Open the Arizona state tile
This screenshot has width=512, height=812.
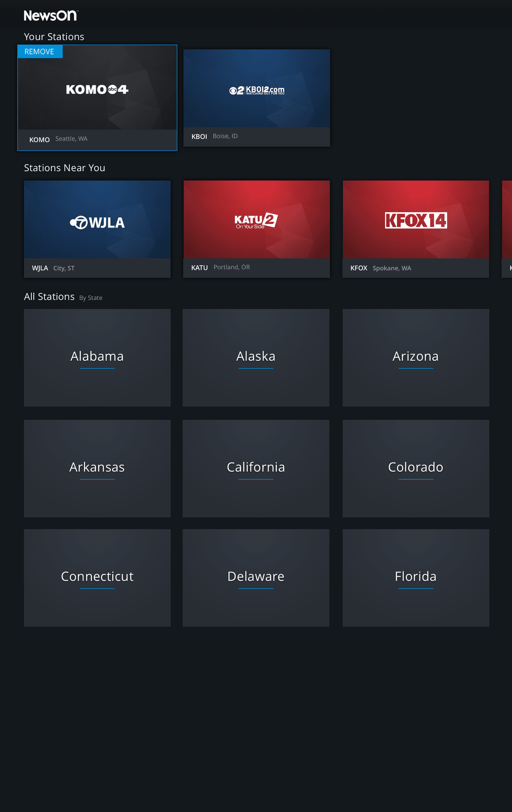click(x=416, y=358)
